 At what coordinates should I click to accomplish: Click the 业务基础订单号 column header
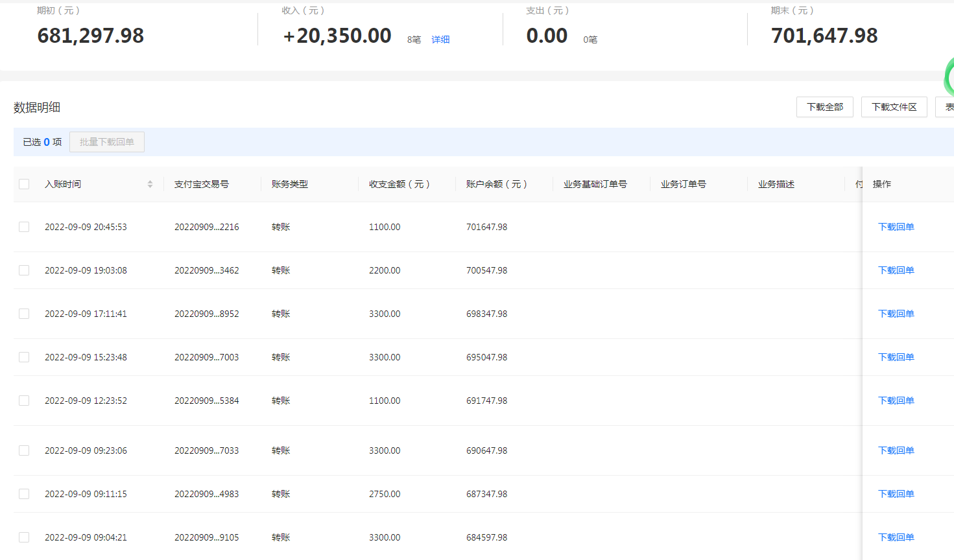[x=595, y=184]
